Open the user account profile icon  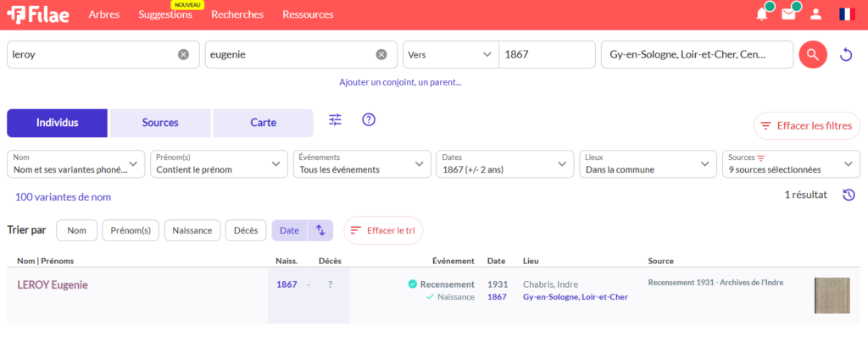coord(816,14)
